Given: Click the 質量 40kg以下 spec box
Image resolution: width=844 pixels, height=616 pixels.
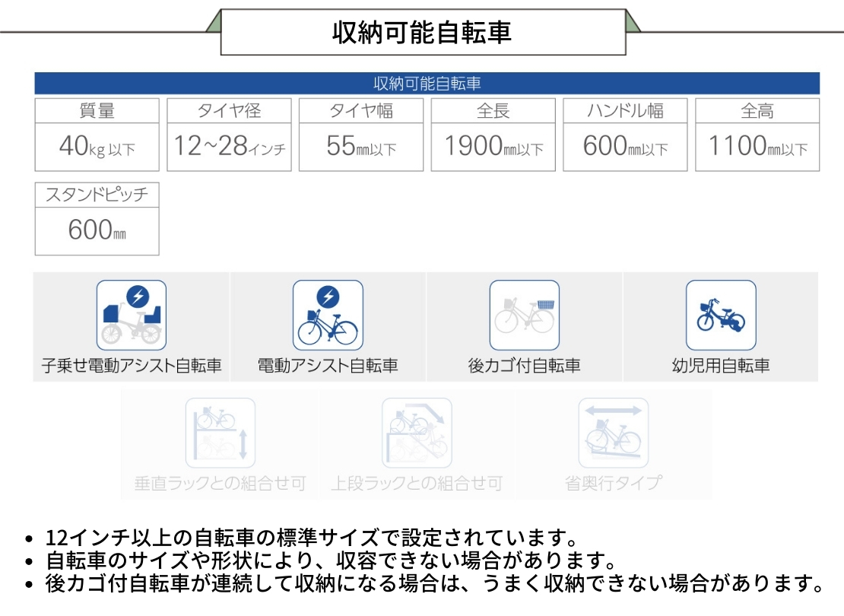Looking at the screenshot, I should (97, 135).
